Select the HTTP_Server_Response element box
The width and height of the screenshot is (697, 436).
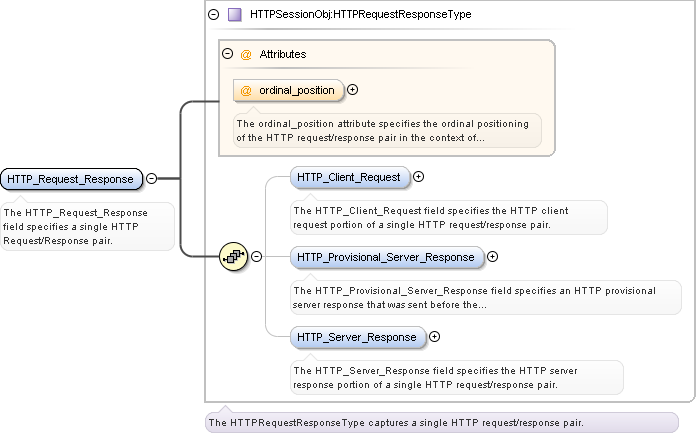(x=357, y=337)
